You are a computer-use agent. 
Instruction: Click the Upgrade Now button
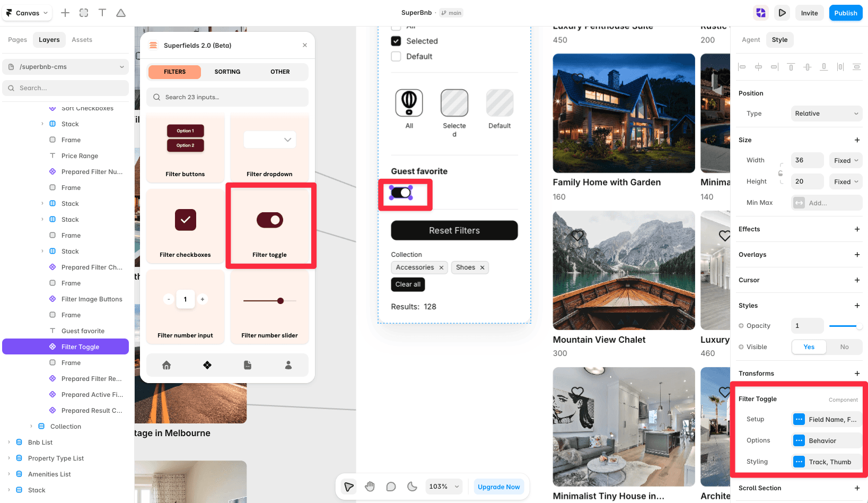tap(498, 487)
